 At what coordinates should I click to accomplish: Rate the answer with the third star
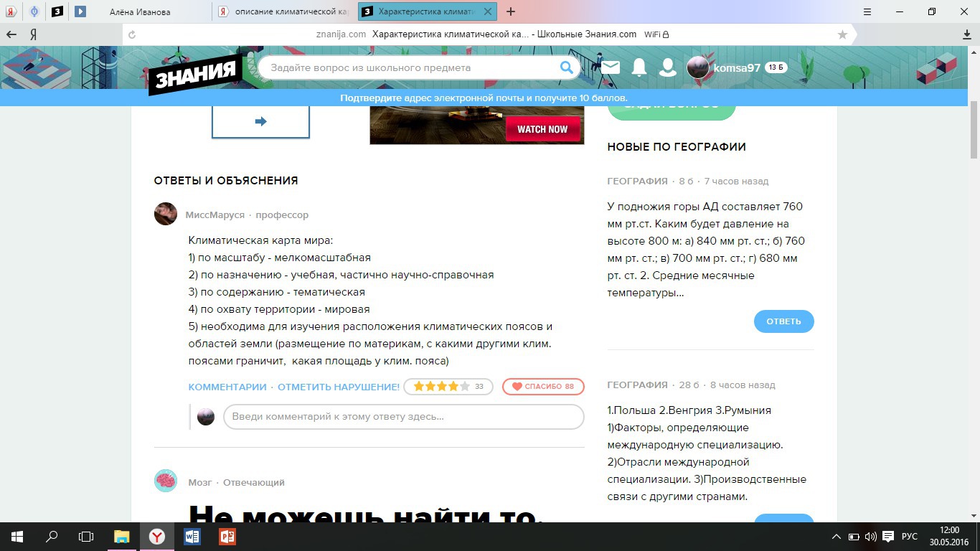point(442,387)
